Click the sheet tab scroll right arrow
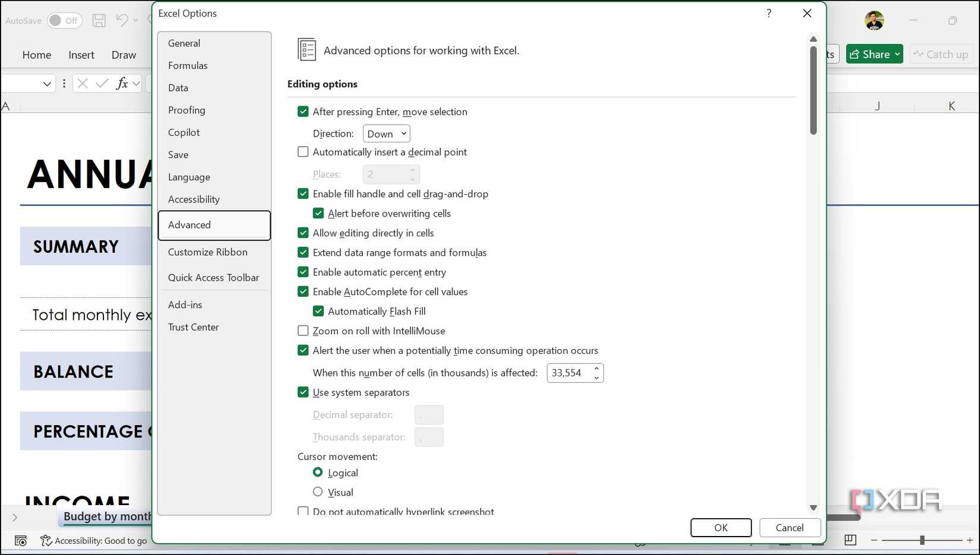The width and height of the screenshot is (980, 555). pyautogui.click(x=15, y=517)
